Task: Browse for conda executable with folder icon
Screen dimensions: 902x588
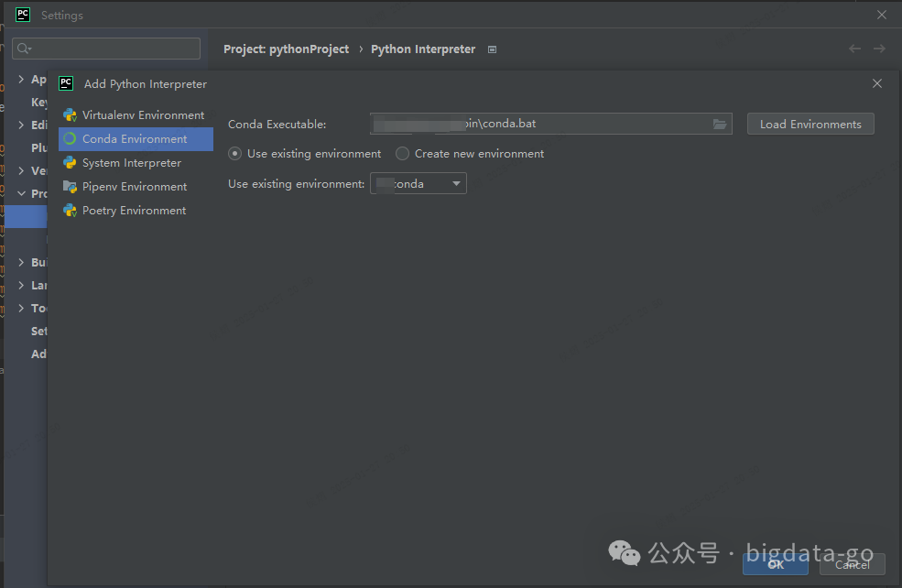Action: pyautogui.click(x=720, y=125)
